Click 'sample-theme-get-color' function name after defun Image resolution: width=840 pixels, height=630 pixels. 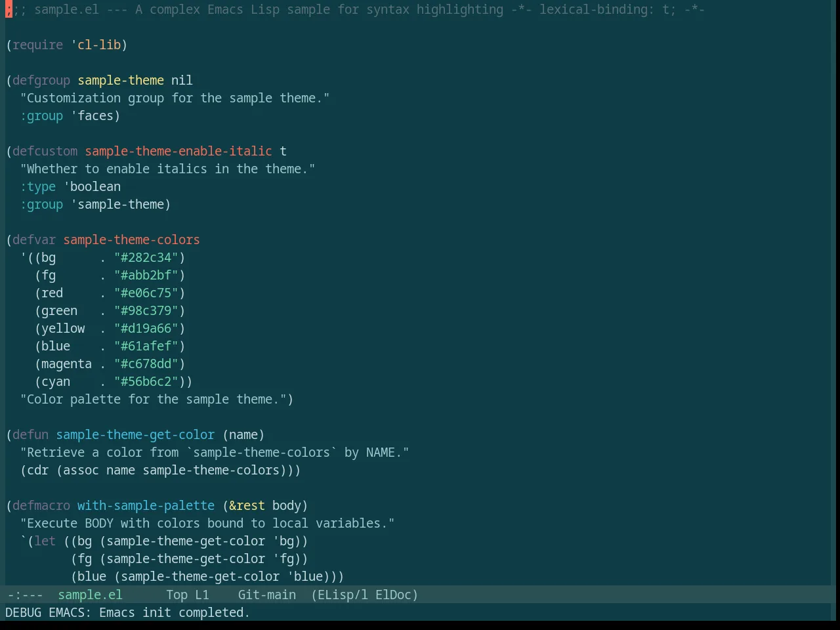(x=135, y=434)
